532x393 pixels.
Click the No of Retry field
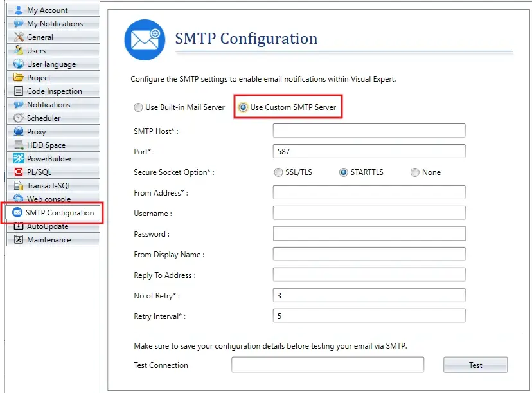pos(369,295)
